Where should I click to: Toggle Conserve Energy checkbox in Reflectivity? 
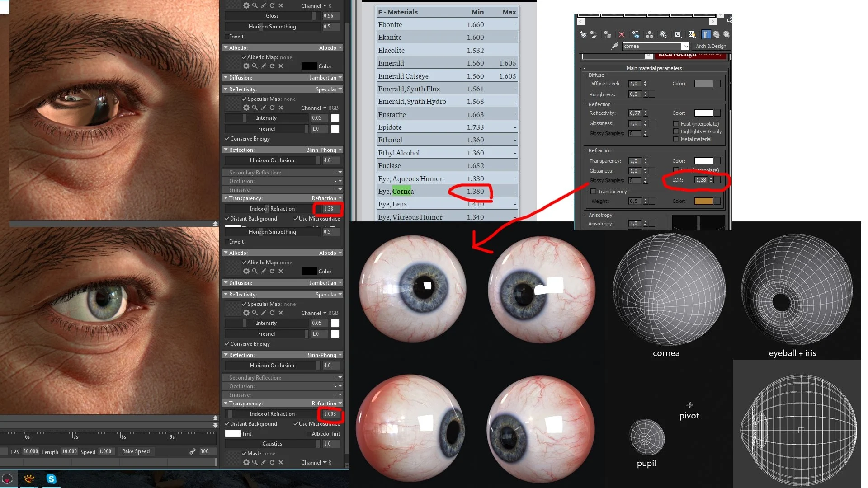click(227, 138)
